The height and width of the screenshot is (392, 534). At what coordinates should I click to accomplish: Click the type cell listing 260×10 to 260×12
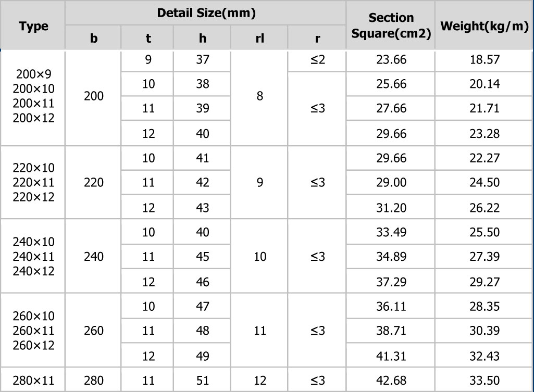(33, 331)
